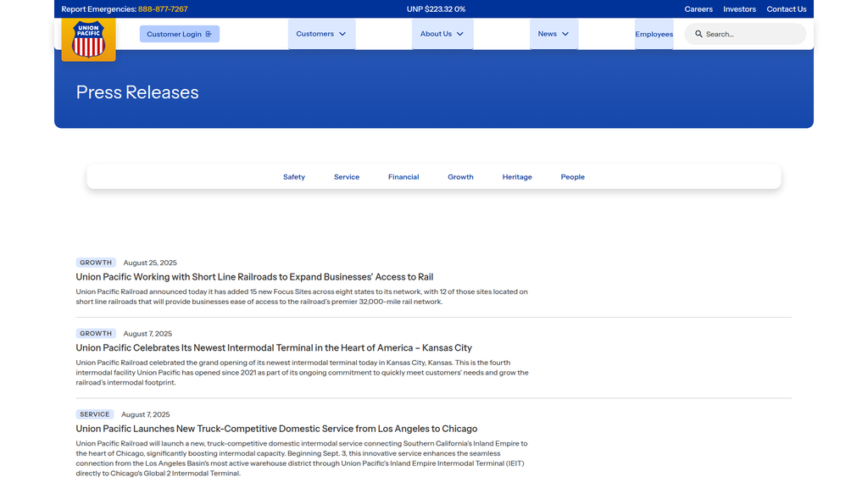Filter press releases by Service
This screenshot has width=868, height=488.
[347, 177]
